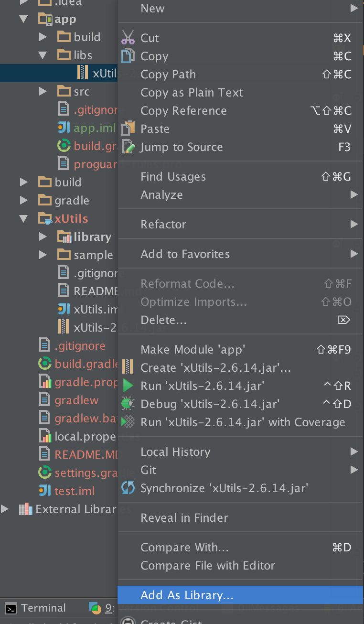Select the root README.MD file
Viewport: 364px width, 624px height.
pos(59,455)
